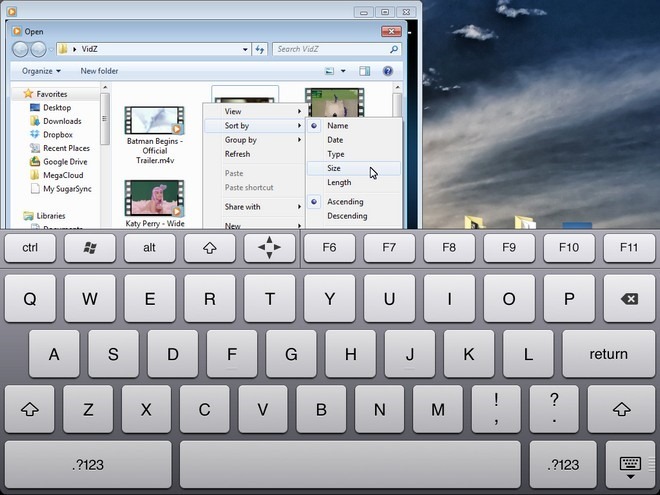Change view with the view mode icon
Image resolution: width=660 pixels, height=495 pixels.
(x=330, y=71)
